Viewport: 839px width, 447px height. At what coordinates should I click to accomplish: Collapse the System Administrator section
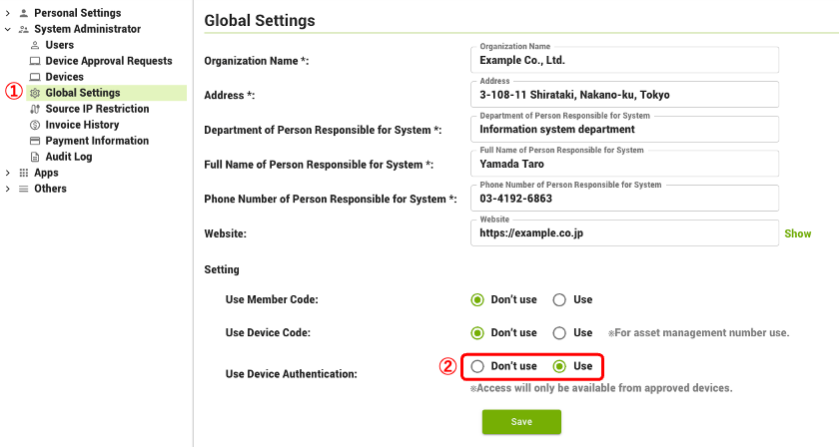coord(8,29)
